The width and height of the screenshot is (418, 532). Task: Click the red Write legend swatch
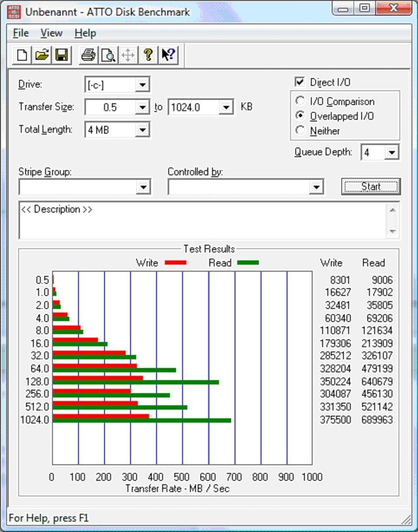point(176,263)
